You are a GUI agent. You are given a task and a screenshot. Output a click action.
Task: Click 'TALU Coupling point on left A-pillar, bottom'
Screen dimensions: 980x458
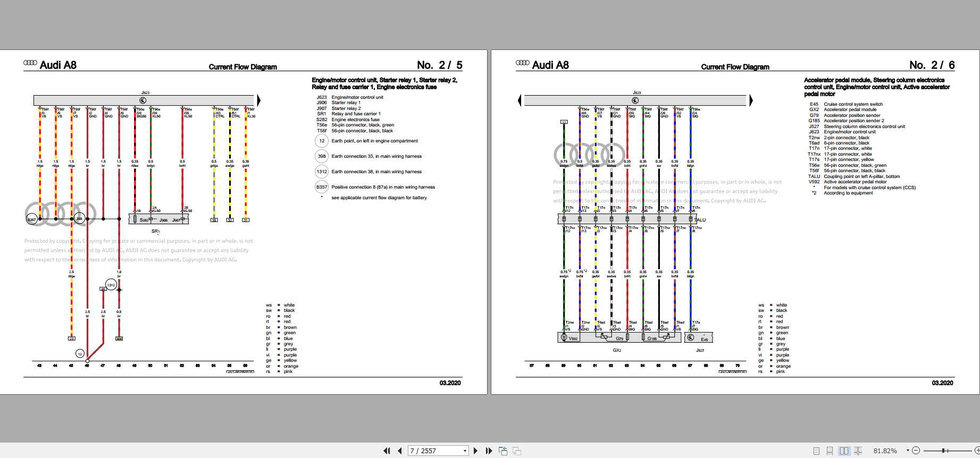point(854,176)
